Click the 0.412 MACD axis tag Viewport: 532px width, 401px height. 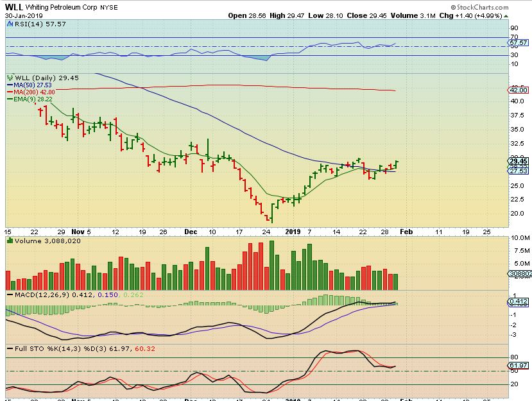tap(518, 302)
